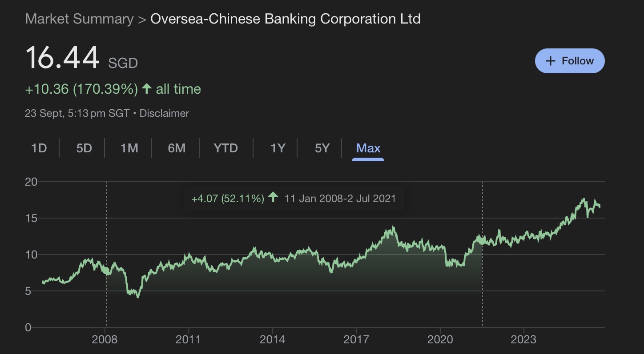Image resolution: width=644 pixels, height=354 pixels.
Task: Select the 5D time range
Action: coord(84,148)
